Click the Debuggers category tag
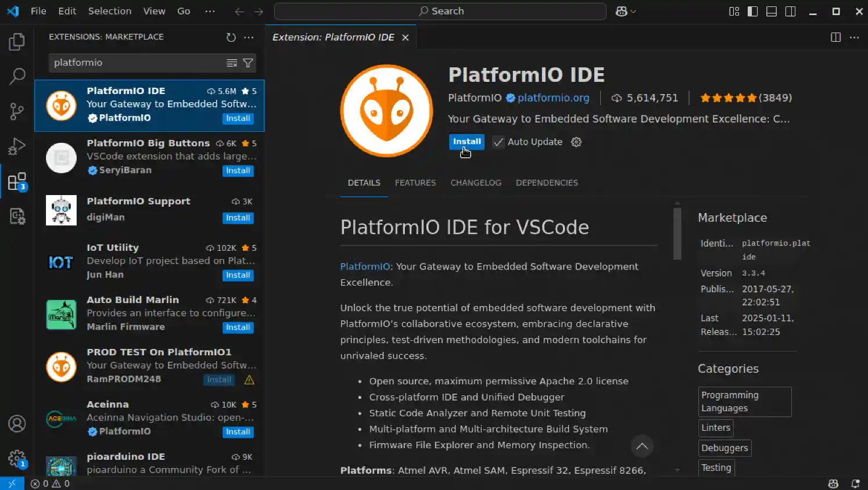This screenshot has height=490, width=868. pos(724,448)
